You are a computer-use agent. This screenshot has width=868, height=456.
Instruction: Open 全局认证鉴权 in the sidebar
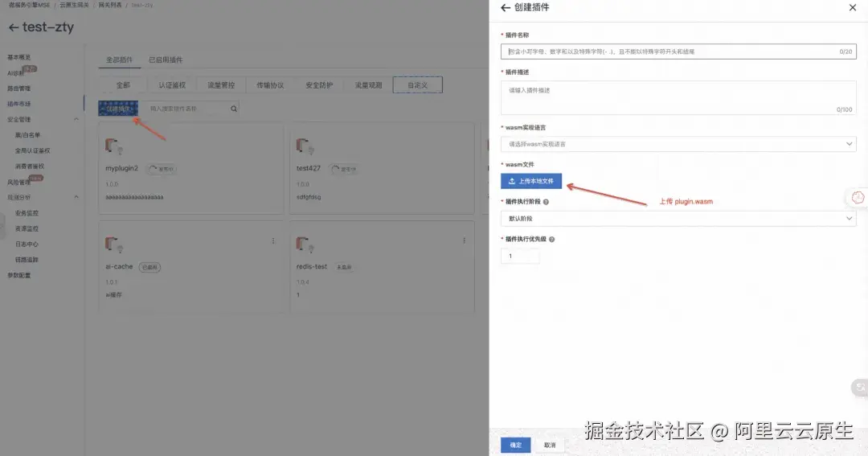coord(33,150)
